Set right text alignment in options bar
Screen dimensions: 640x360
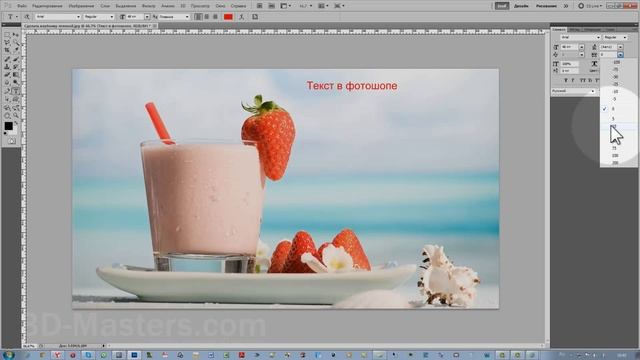click(x=215, y=17)
